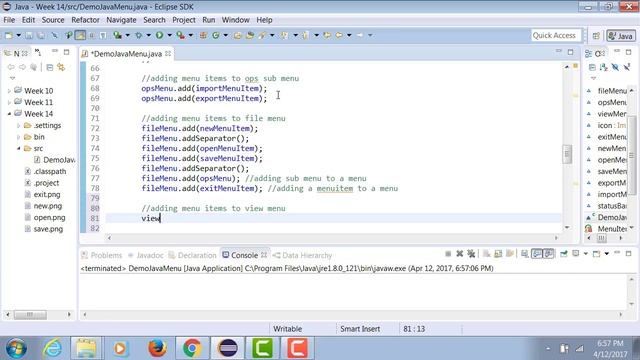Open Internet Explorer from the taskbar
The width and height of the screenshot is (640, 360).
(x=53, y=348)
